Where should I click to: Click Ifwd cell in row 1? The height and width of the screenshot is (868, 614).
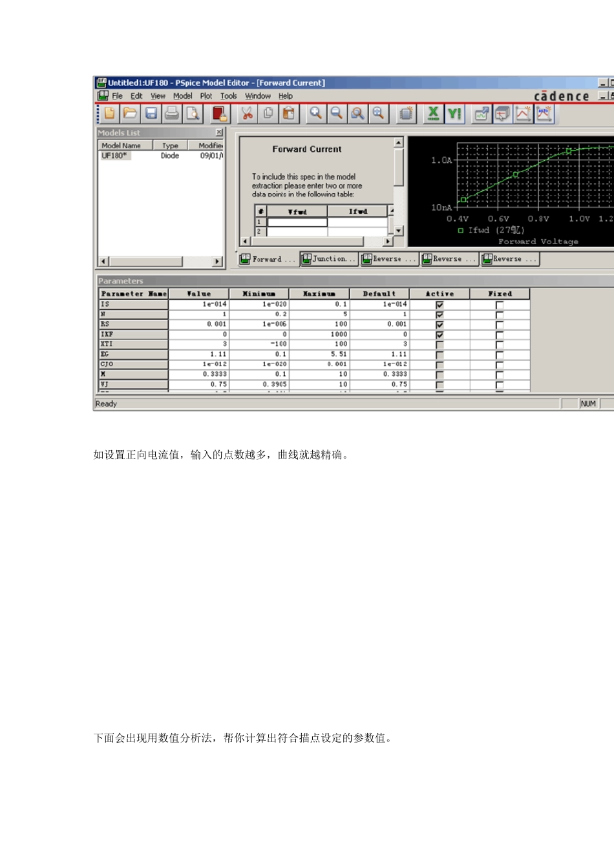coord(357,222)
